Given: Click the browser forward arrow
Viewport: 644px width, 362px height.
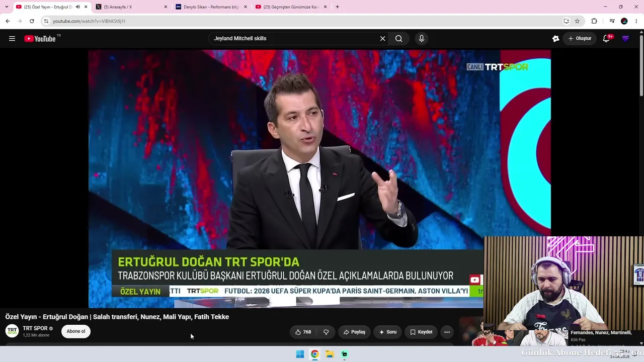Looking at the screenshot, I should pos(20,21).
